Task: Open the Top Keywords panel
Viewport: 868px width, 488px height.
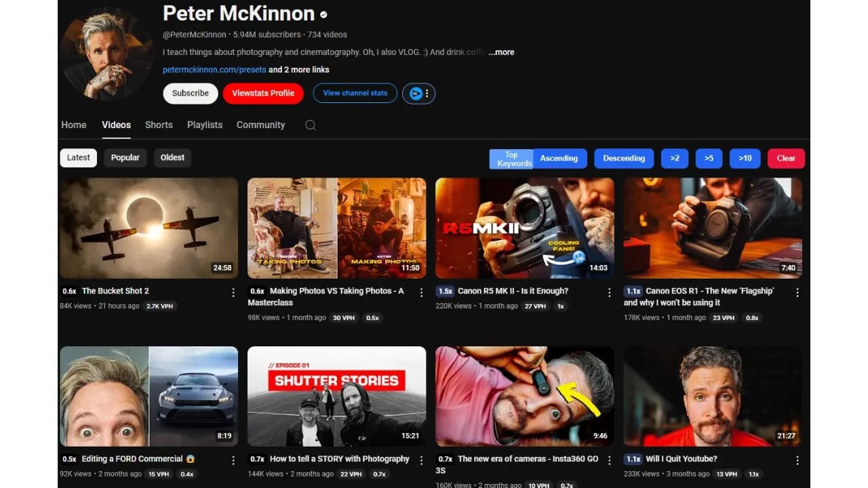Action: (511, 159)
